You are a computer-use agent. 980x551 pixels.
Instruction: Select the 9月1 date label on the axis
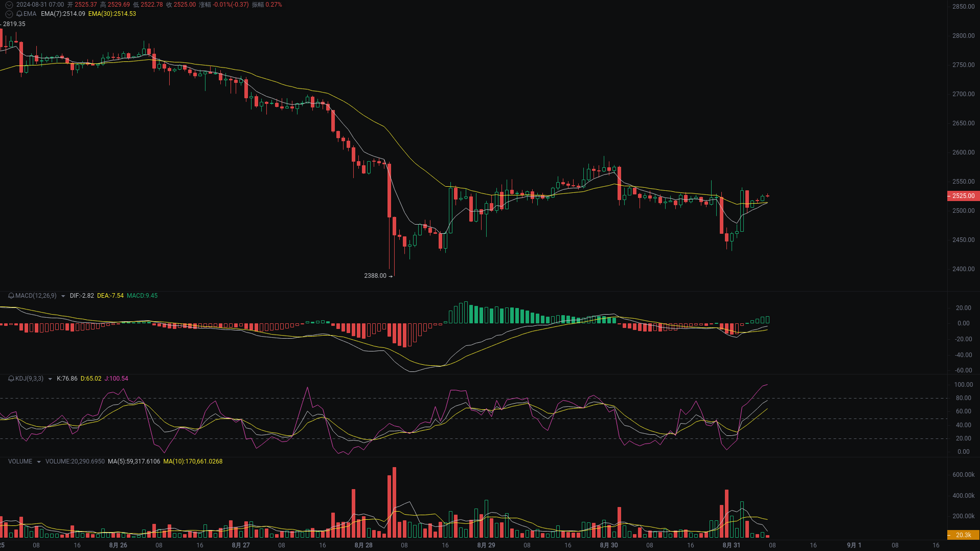[x=853, y=545]
